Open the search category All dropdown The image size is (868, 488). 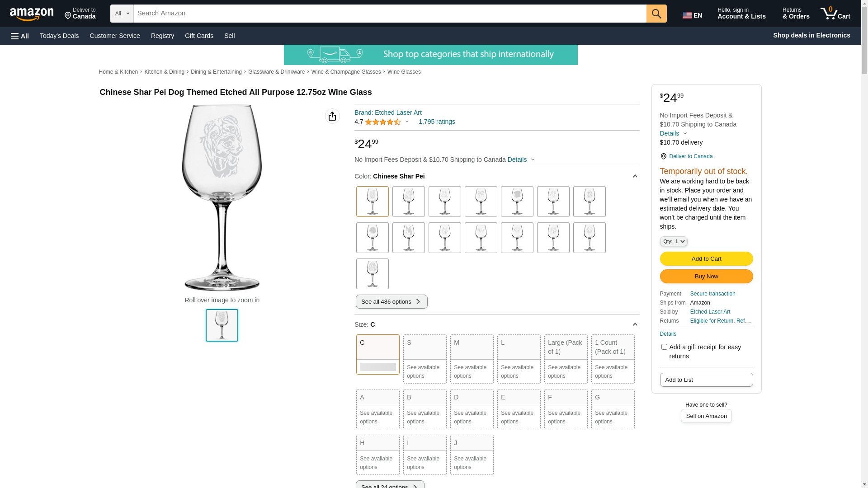122,14
